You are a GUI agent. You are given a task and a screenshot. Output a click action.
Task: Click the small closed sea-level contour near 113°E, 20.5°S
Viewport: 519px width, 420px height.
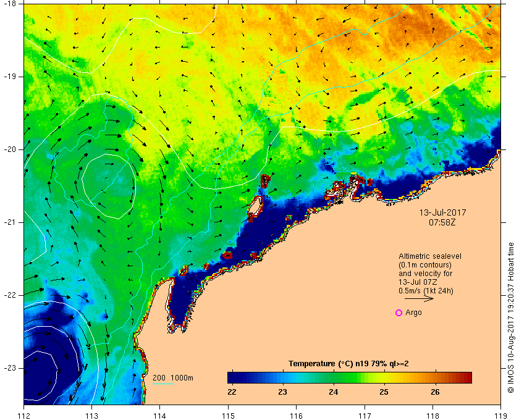[109, 187]
